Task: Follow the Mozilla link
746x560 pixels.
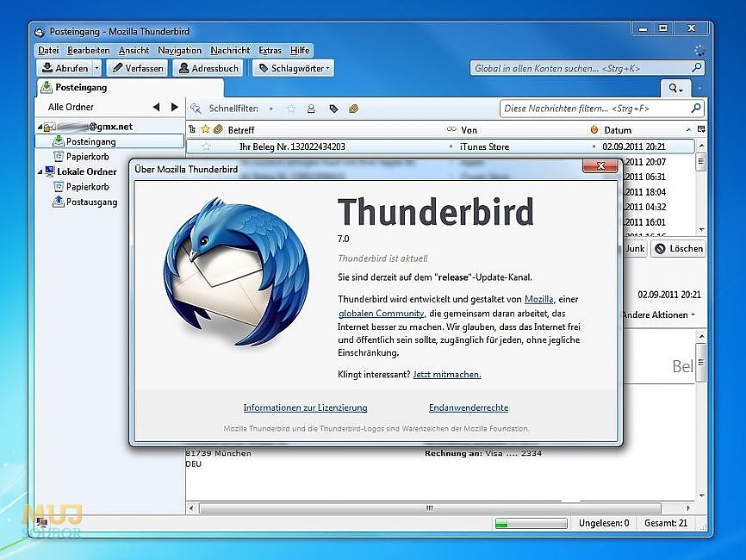Action: pyautogui.click(x=538, y=299)
